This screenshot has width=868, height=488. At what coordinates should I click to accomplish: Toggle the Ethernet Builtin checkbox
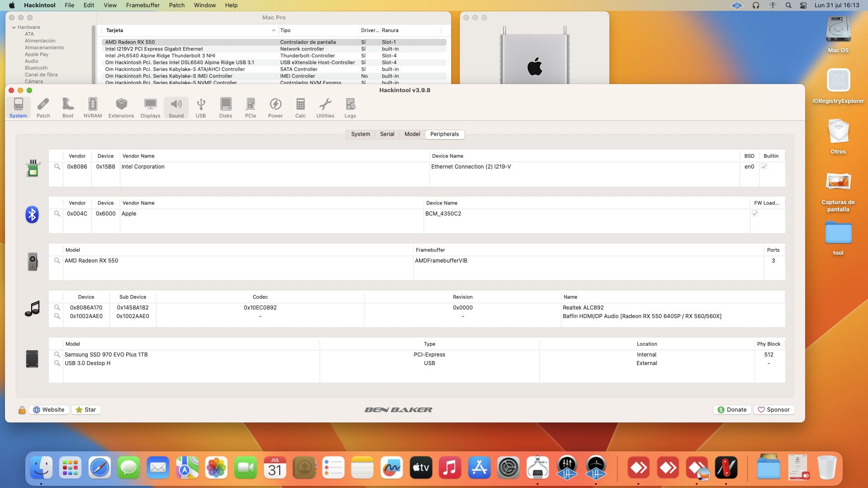coord(764,167)
